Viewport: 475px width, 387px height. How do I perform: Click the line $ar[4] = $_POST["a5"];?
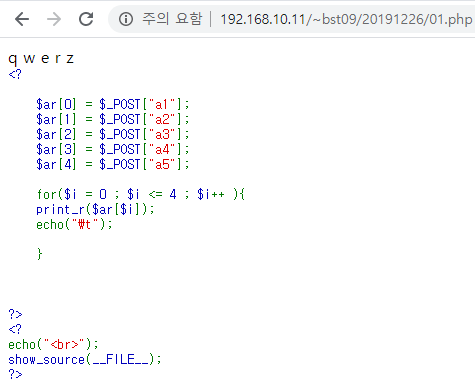113,164
